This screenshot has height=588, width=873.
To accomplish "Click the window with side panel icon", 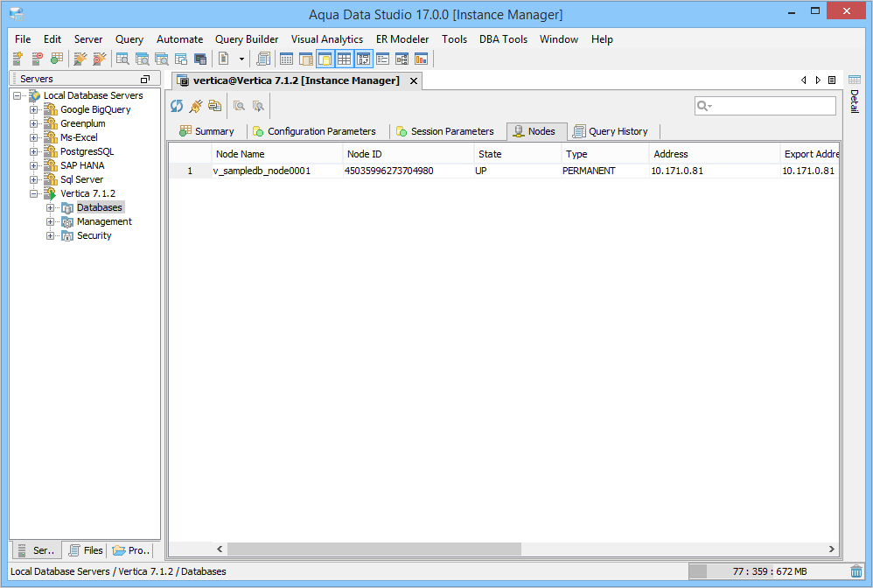I will [305, 59].
